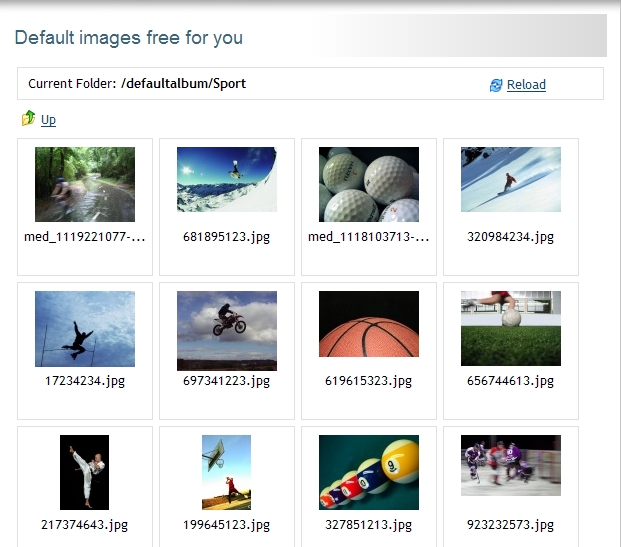The width and height of the screenshot is (621, 547).
Task: Click file name 681895123.jpg
Action: pos(227,237)
